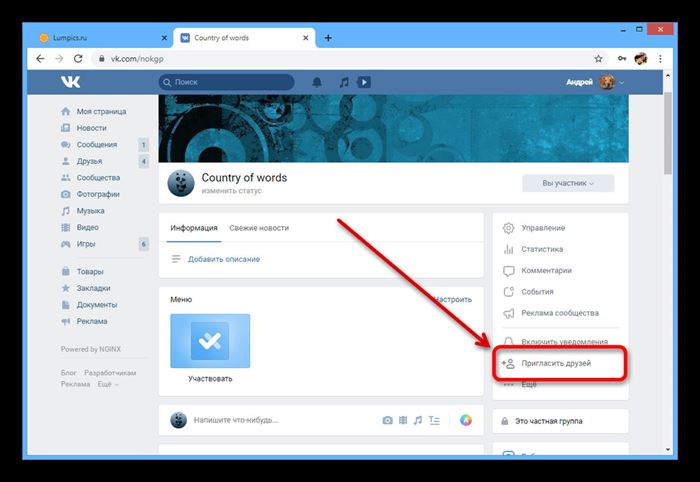Click the group avatar next to Country of words
This screenshot has width=700, height=482.
(x=181, y=183)
